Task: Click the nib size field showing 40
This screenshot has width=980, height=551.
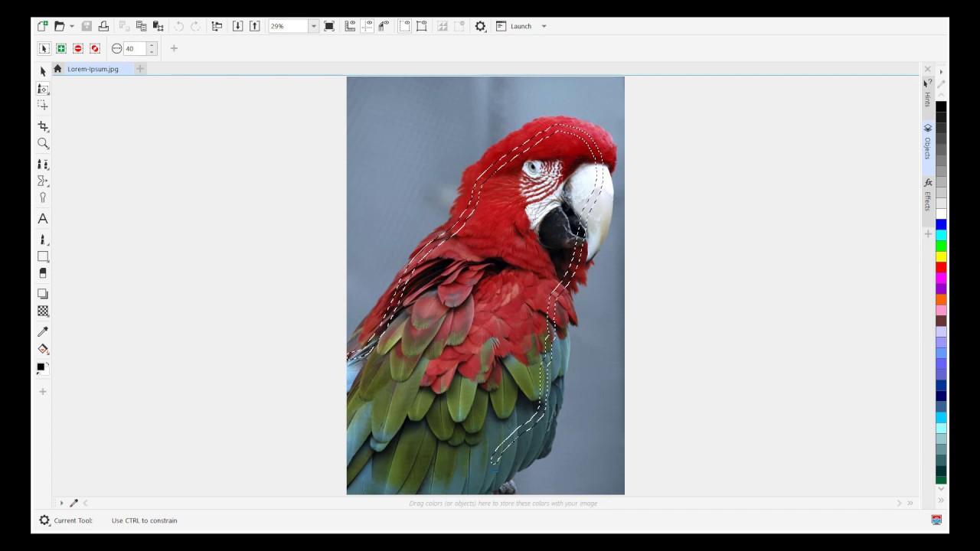Action: point(135,48)
